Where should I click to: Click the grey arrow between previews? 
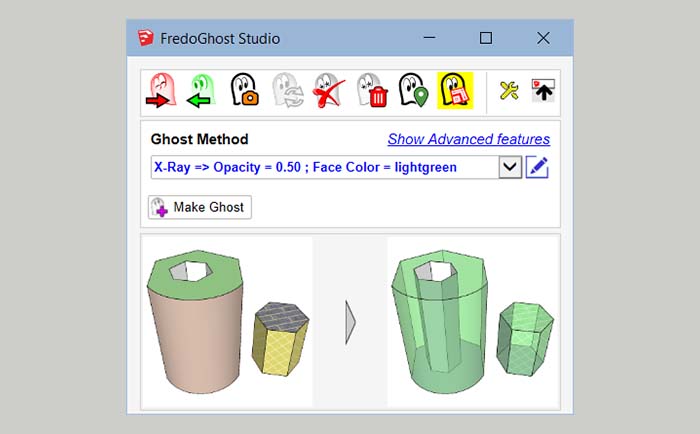(350, 321)
